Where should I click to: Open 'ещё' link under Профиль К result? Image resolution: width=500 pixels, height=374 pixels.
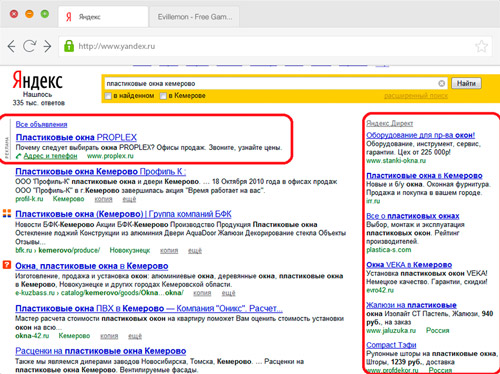tap(129, 199)
